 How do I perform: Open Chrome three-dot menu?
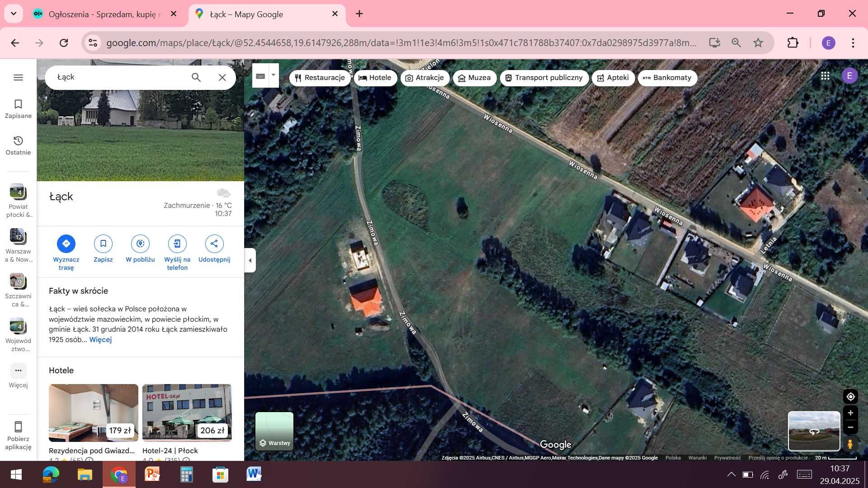click(853, 43)
